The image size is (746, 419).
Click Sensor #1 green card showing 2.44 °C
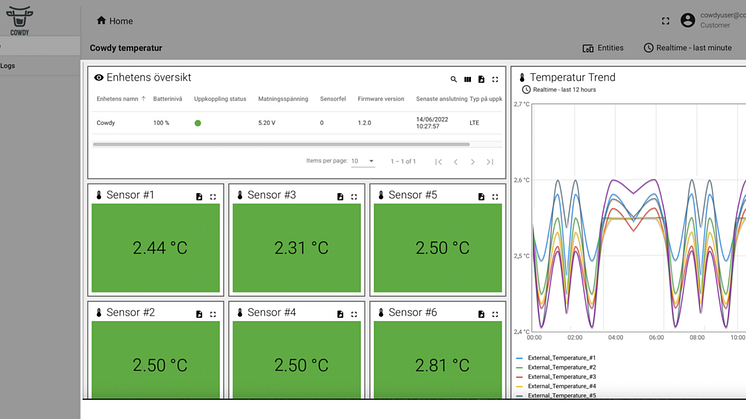coord(156,248)
